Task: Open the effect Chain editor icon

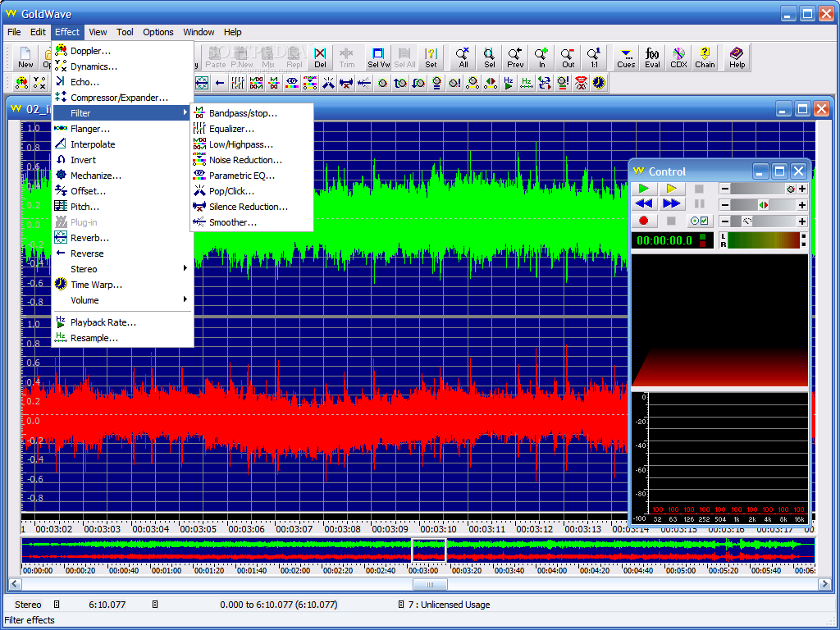Action: [x=705, y=57]
